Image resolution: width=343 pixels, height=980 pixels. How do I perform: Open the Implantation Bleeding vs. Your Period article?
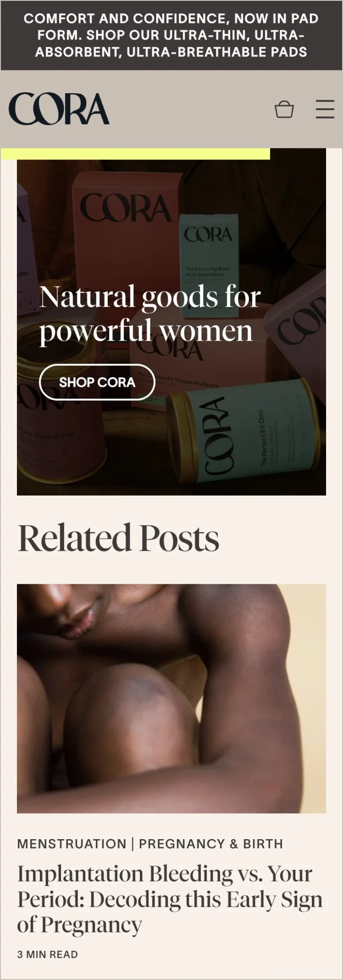click(170, 899)
